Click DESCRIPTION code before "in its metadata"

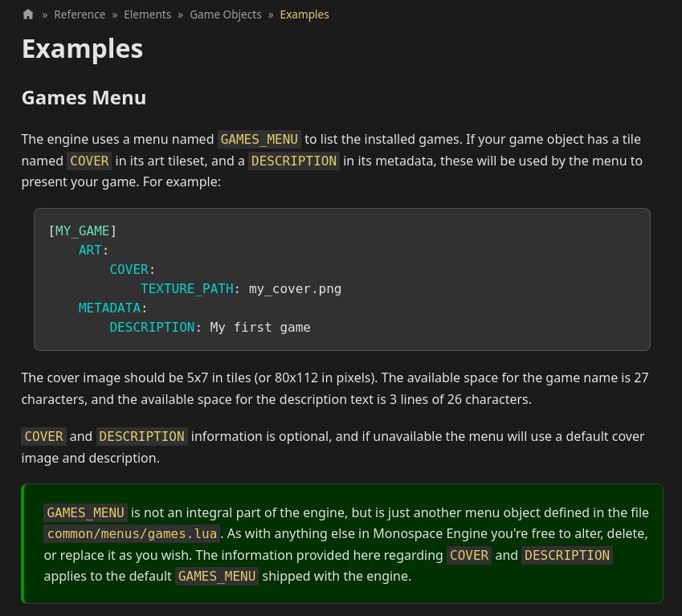point(293,161)
